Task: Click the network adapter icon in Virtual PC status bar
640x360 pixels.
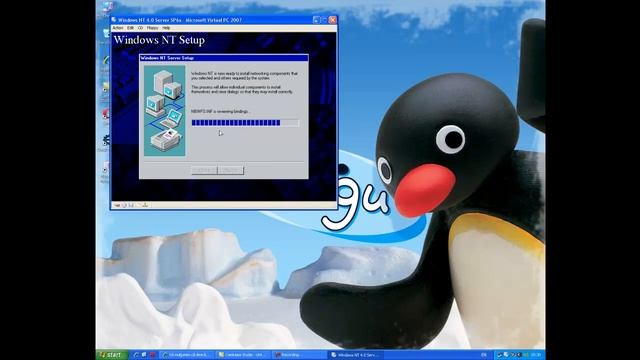Action: [145, 205]
